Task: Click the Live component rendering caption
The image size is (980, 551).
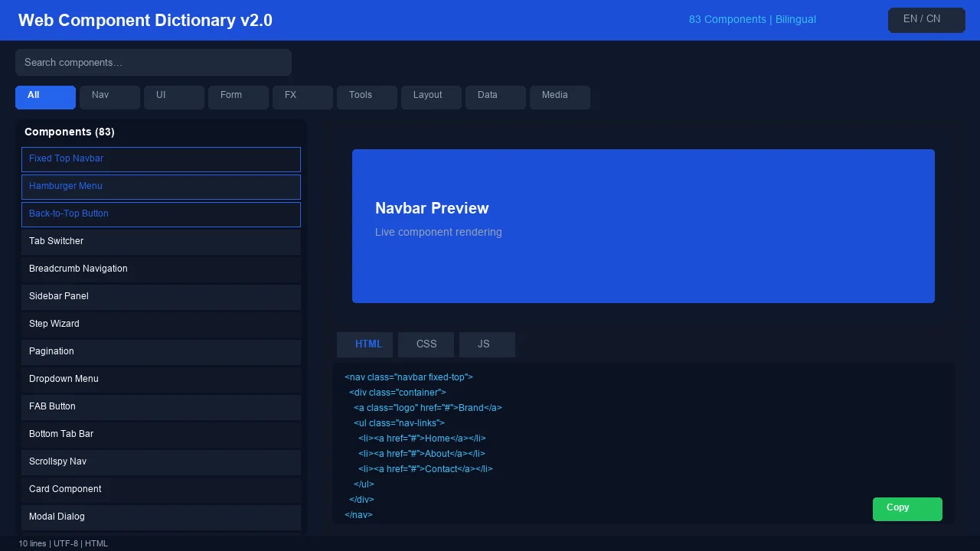Action: pos(439,232)
